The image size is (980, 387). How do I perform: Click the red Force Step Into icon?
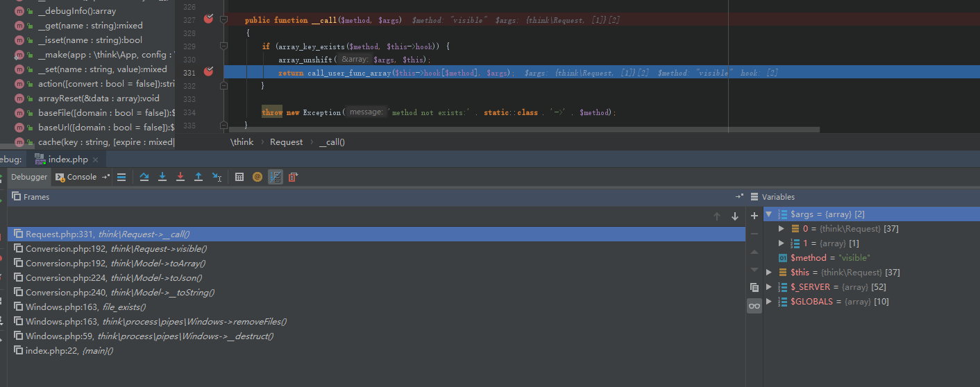[180, 177]
